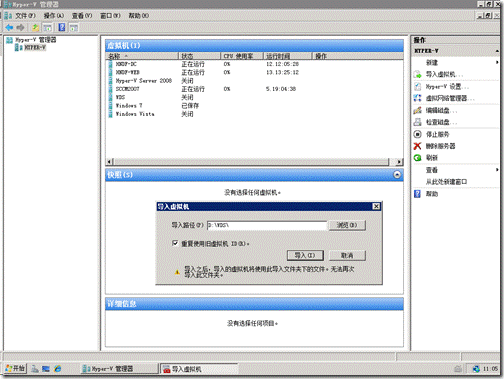Sort by the CPU 使用率 column header
The image size is (504, 379).
coord(242,56)
